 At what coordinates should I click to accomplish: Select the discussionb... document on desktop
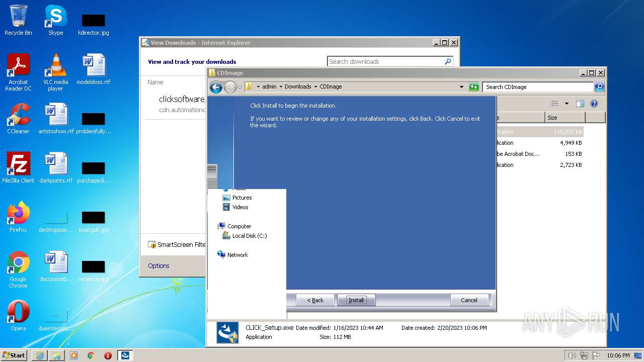pyautogui.click(x=56, y=266)
